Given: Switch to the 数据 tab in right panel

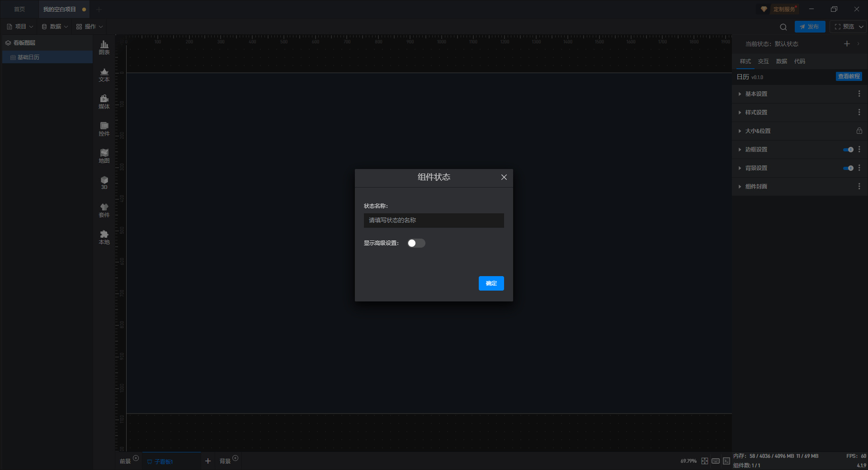Looking at the screenshot, I should [782, 61].
